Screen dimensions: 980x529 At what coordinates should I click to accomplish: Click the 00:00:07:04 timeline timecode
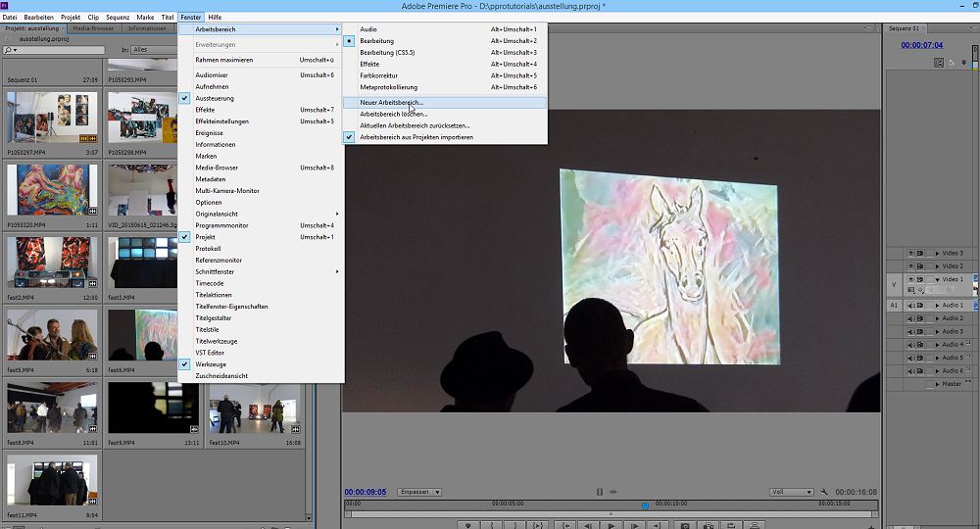(x=922, y=45)
